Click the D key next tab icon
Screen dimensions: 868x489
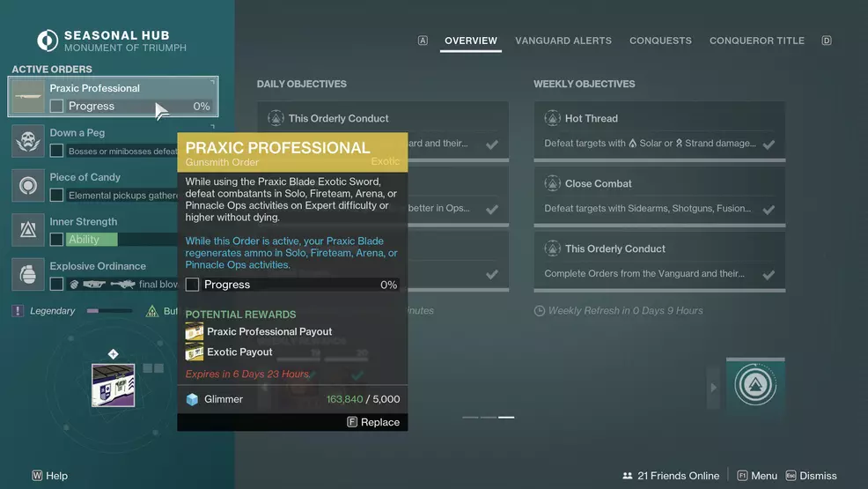827,41
